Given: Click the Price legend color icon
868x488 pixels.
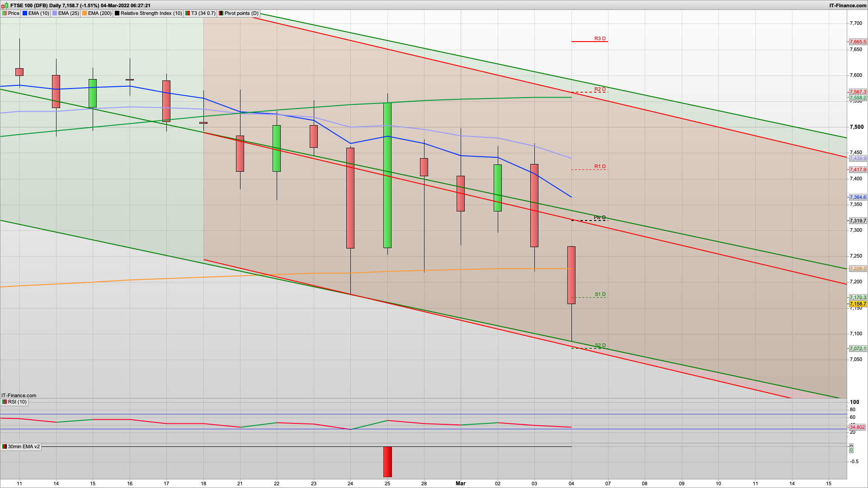Looking at the screenshot, I should (5, 13).
